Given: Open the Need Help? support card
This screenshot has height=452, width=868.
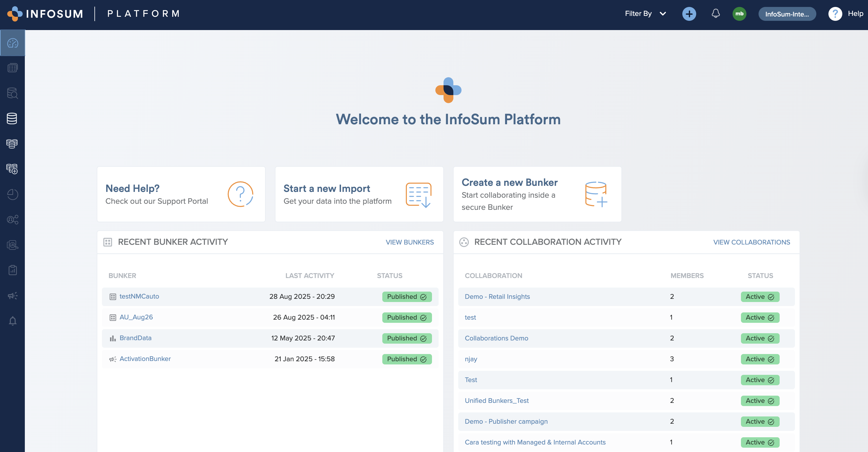Looking at the screenshot, I should (x=181, y=194).
